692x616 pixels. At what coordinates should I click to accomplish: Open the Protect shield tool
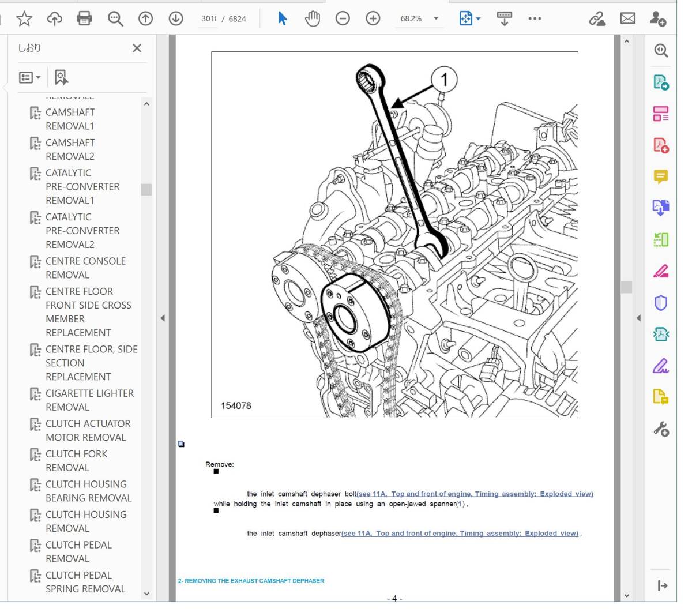point(661,303)
